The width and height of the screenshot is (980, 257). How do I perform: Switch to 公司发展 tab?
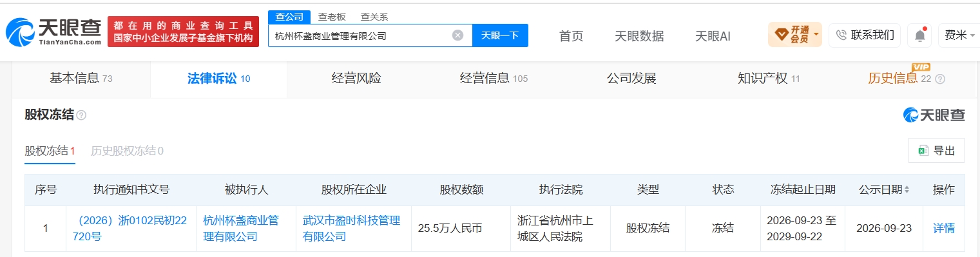(631, 79)
